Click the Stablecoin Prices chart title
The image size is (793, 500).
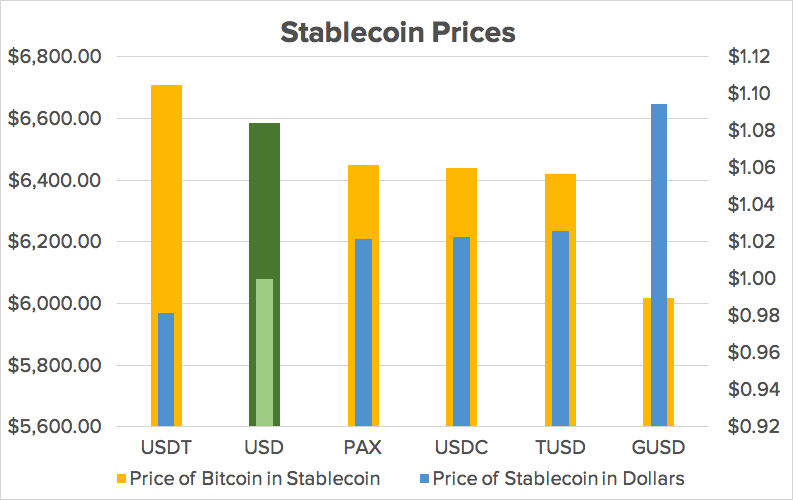click(x=398, y=32)
